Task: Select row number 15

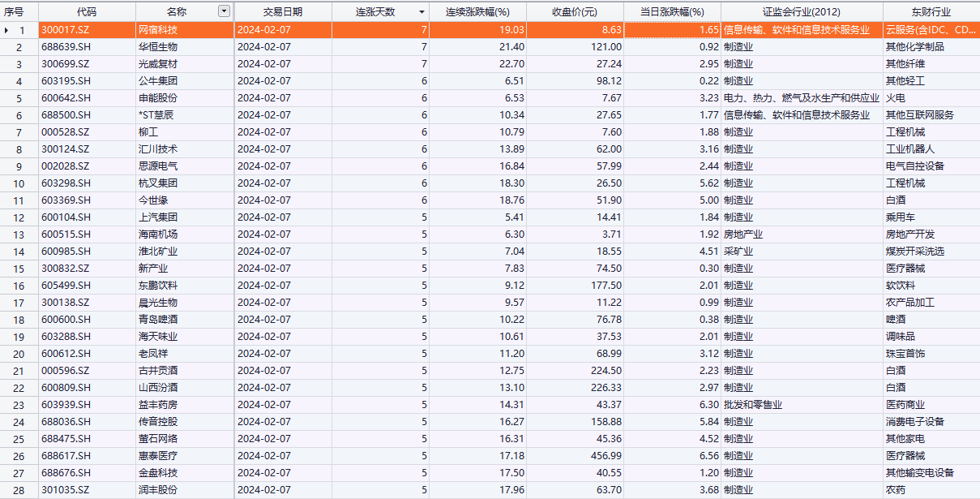Action: [19, 269]
